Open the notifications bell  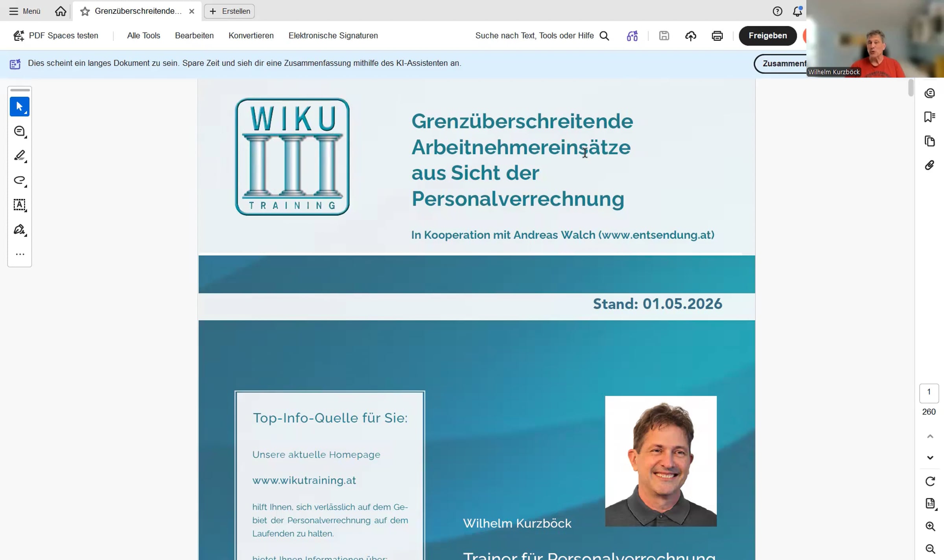797,11
